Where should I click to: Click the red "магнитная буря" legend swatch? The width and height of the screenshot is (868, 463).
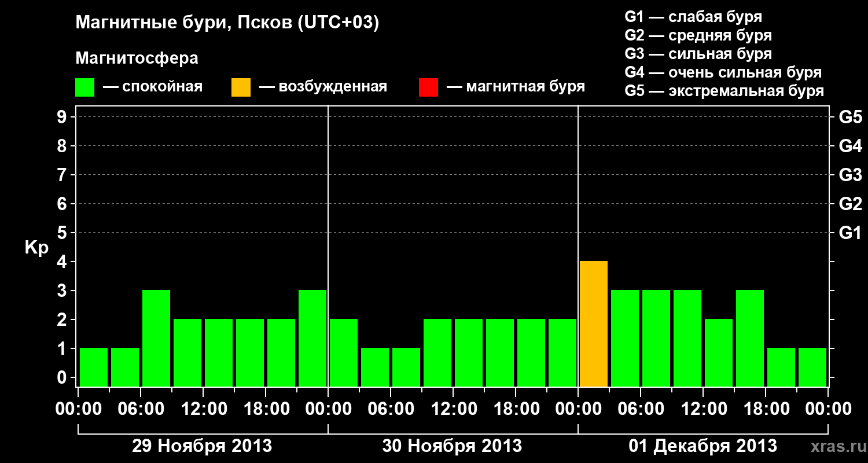[x=428, y=87]
